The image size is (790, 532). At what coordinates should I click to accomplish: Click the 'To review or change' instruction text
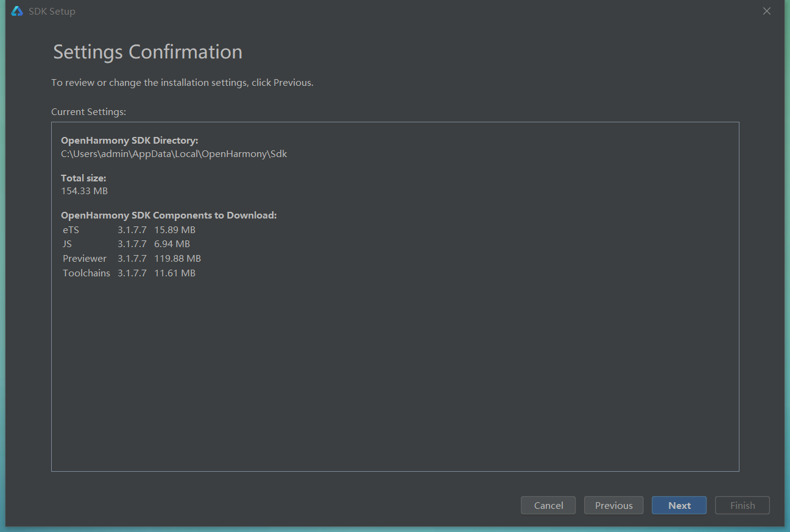pos(182,82)
